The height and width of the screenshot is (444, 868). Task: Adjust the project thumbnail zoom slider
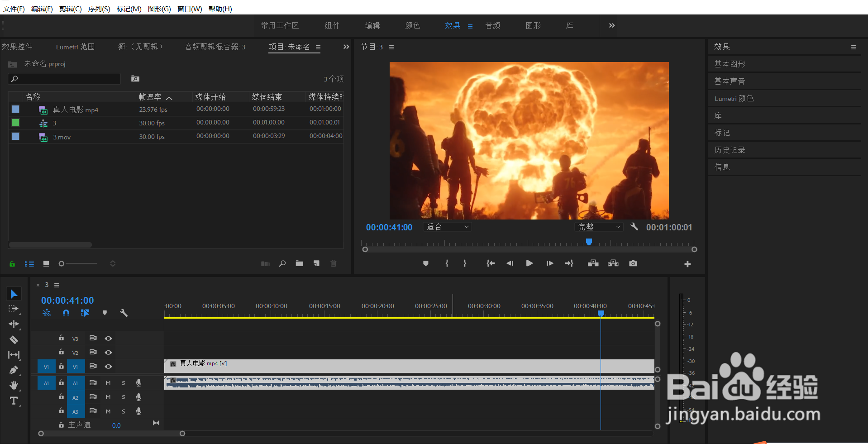tap(78, 263)
